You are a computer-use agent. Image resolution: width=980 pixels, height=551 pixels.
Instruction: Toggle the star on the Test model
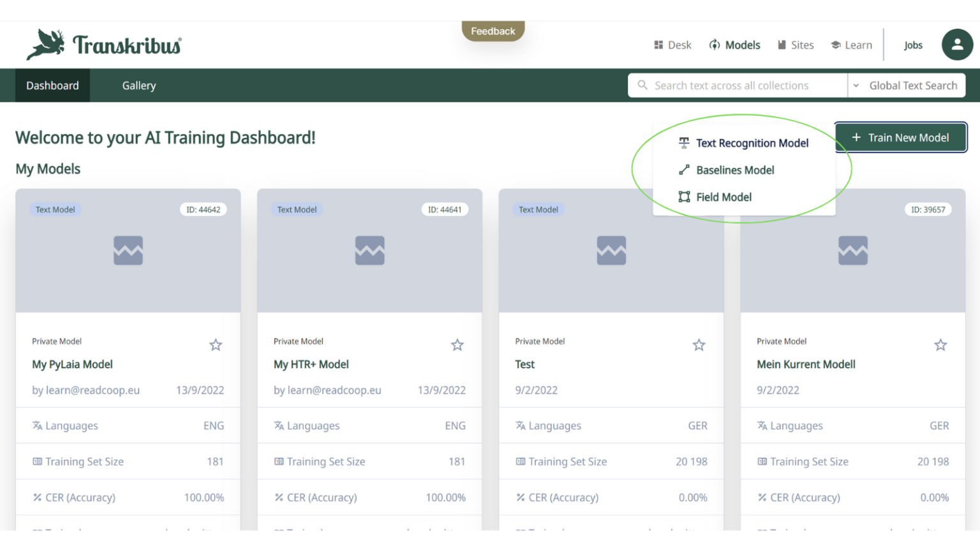699,344
